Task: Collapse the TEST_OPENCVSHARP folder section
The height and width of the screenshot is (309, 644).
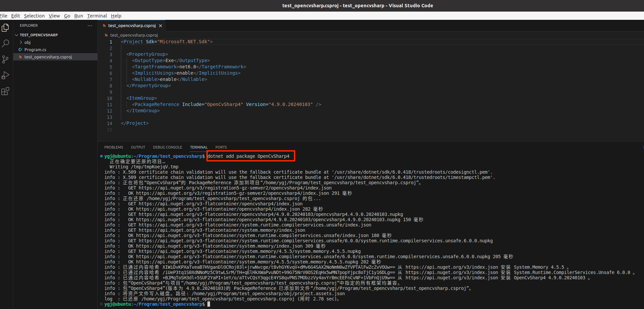Action: click(17, 35)
